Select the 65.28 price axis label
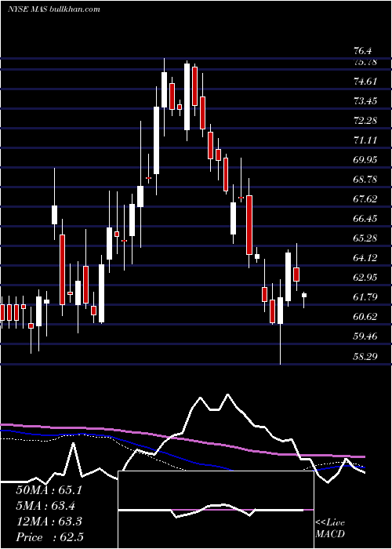This screenshot has height=549, width=392. point(366,238)
